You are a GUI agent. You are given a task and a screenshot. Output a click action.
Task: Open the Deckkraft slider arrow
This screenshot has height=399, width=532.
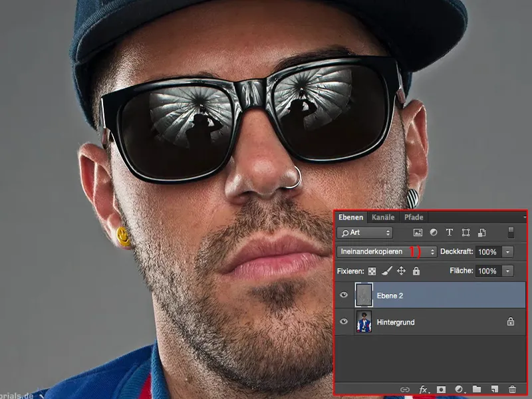(x=508, y=252)
